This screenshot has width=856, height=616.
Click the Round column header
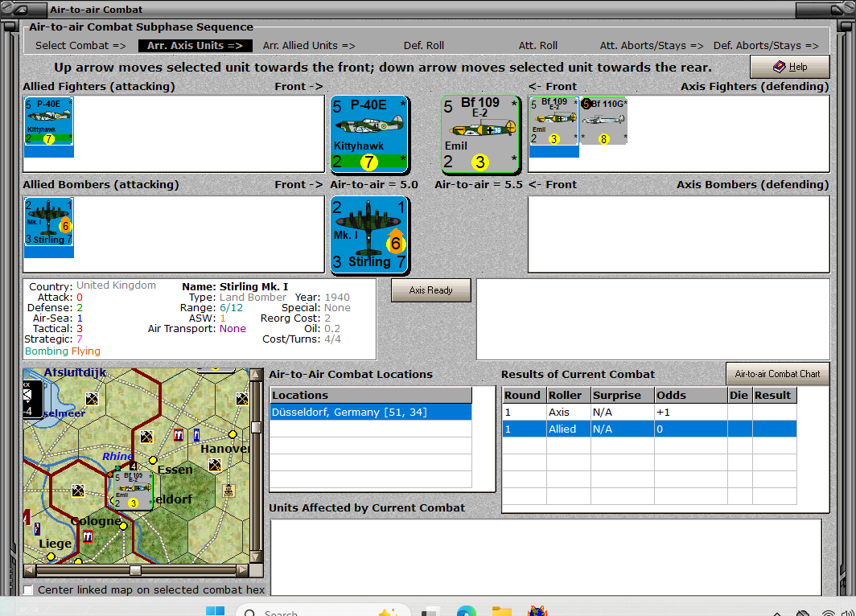tap(524, 395)
